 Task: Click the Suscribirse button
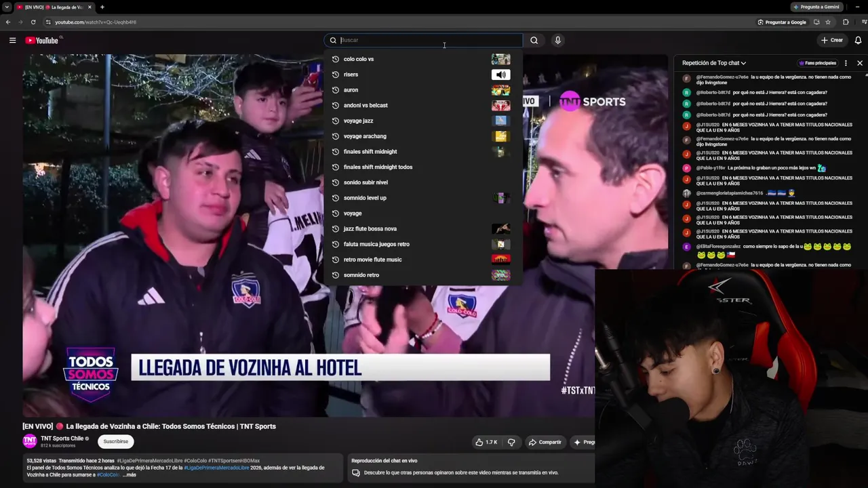click(x=116, y=441)
